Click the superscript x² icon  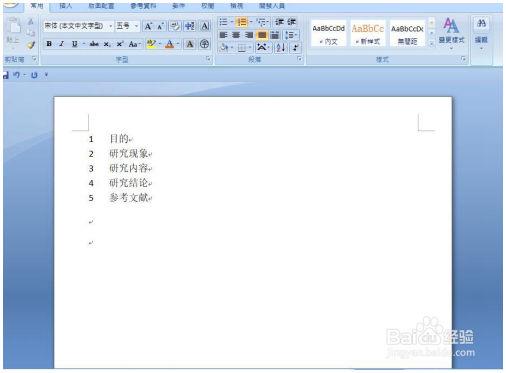120,44
